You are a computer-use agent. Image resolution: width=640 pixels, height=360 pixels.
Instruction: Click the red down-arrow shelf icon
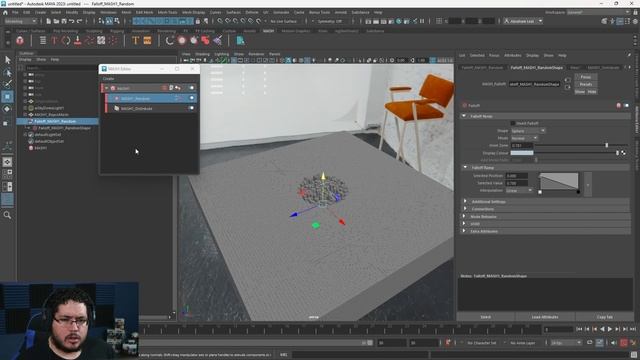(78, 40)
